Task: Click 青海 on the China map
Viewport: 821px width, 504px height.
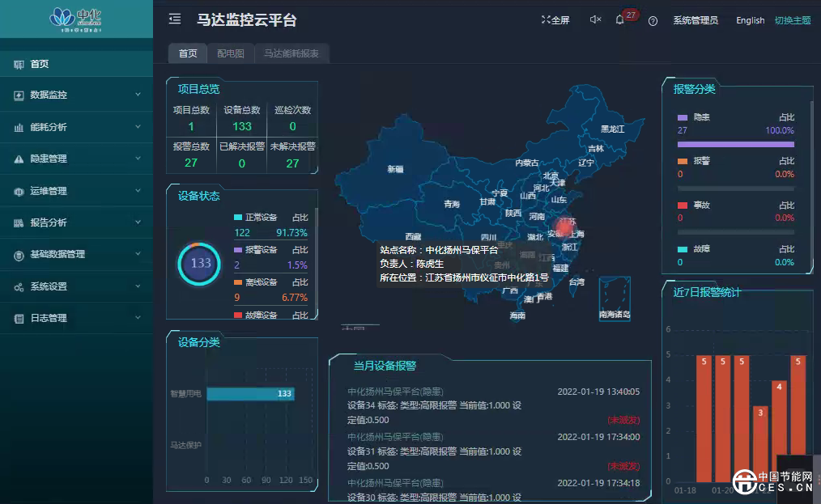Action: 451,204
